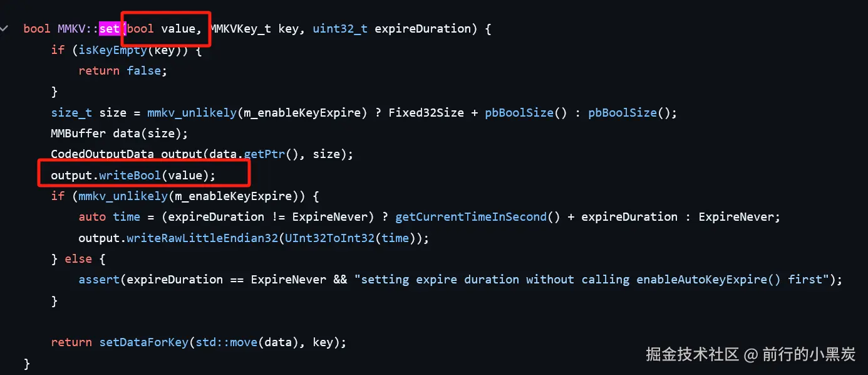Viewport: 868px width, 375px height.
Task: Click the enableAutoKeyExpire assertion message string
Action: 595,280
